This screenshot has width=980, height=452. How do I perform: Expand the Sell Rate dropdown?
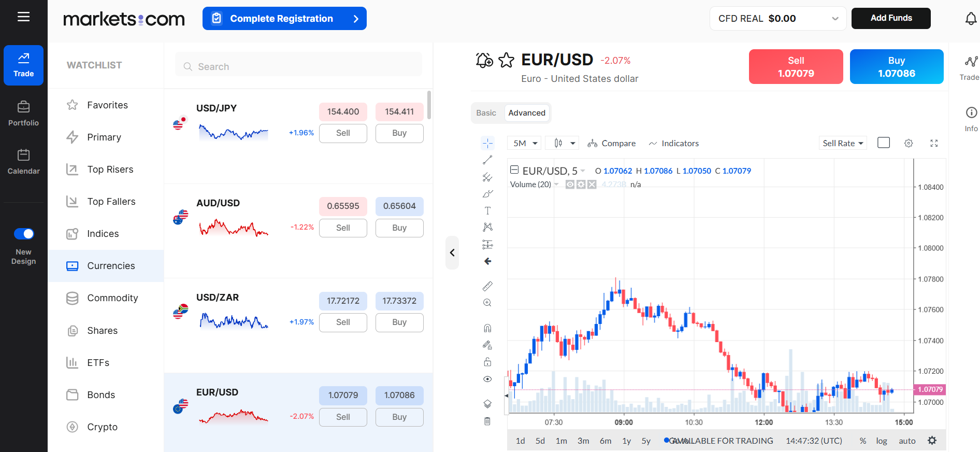point(843,143)
